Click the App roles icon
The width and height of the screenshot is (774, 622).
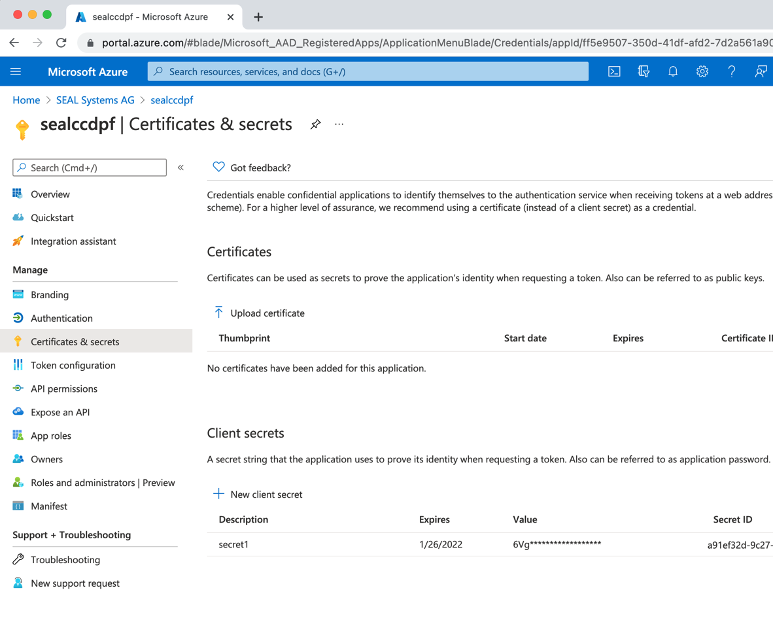(18, 435)
